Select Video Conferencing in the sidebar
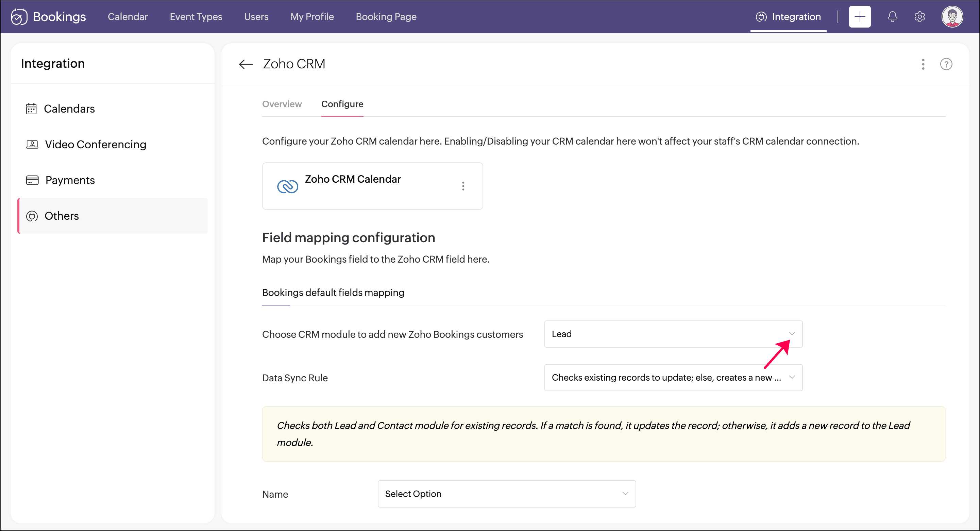 (95, 144)
